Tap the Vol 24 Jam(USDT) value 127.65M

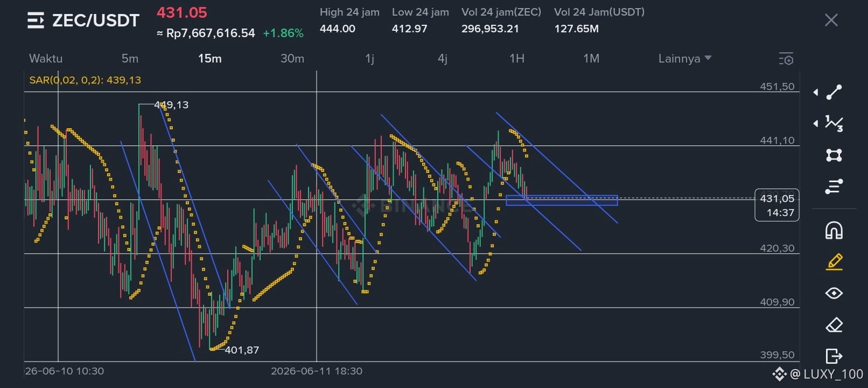coord(576,29)
